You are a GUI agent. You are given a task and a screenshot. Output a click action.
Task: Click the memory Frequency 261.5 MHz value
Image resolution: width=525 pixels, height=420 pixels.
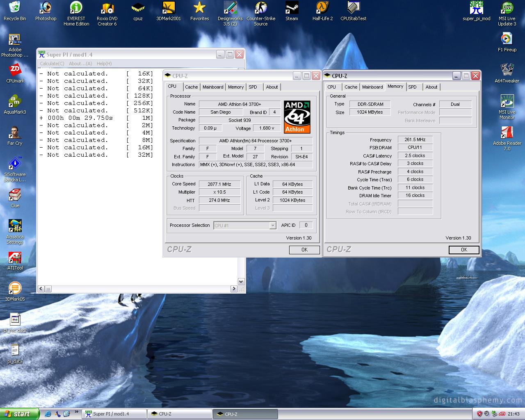pyautogui.click(x=415, y=139)
